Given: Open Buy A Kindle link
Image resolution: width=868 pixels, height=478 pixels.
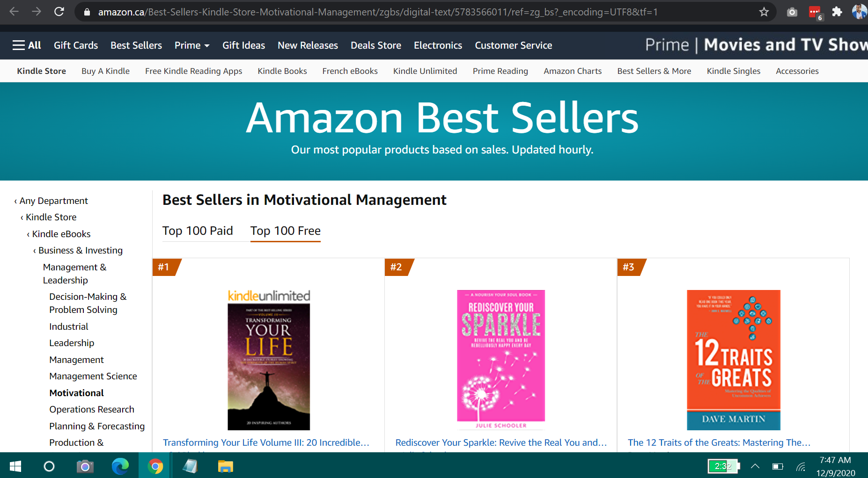Looking at the screenshot, I should 105,71.
